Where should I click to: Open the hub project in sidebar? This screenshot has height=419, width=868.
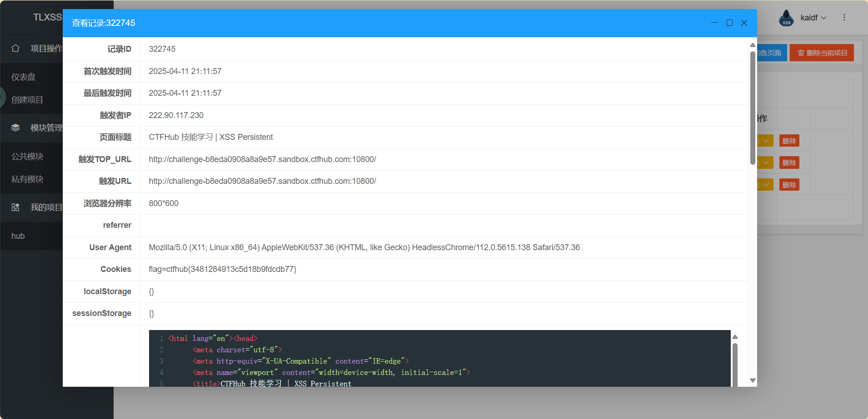click(18, 236)
